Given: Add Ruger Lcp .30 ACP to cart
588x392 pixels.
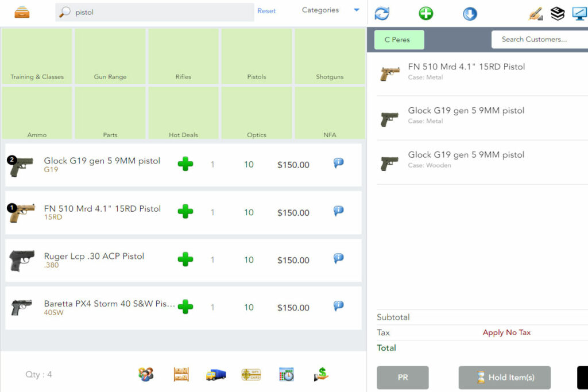Looking at the screenshot, I should tap(185, 259).
